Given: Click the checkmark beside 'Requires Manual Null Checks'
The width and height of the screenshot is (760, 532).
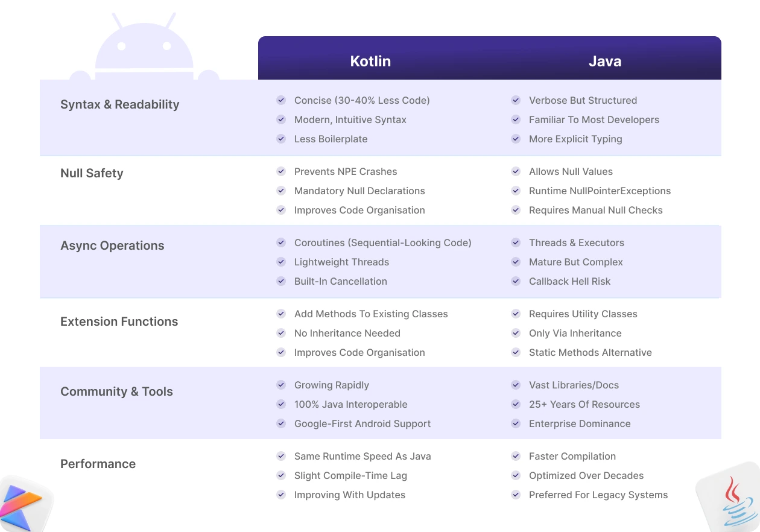Looking at the screenshot, I should [516, 210].
